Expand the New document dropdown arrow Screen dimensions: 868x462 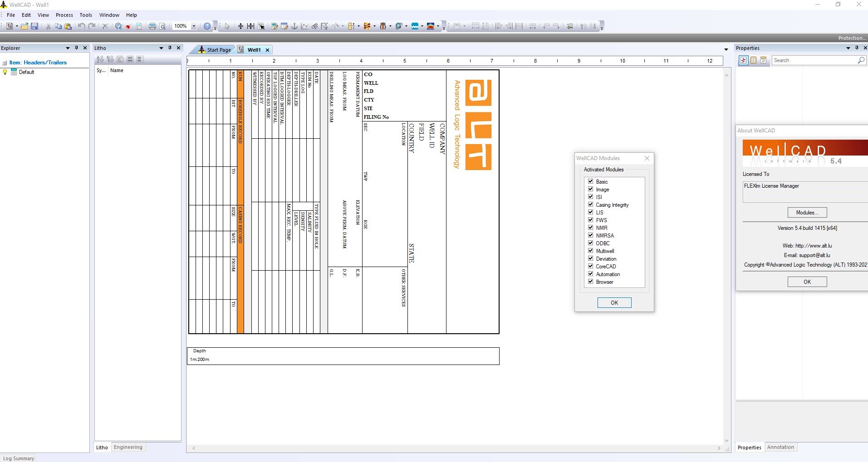click(17, 26)
